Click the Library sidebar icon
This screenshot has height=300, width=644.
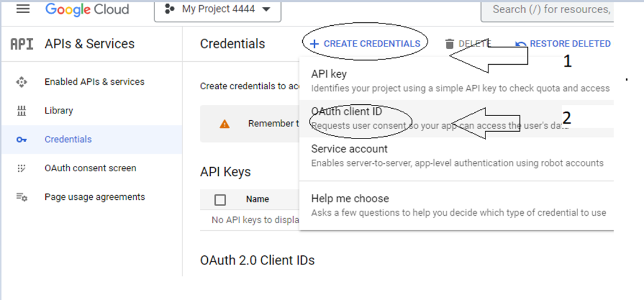tap(21, 110)
